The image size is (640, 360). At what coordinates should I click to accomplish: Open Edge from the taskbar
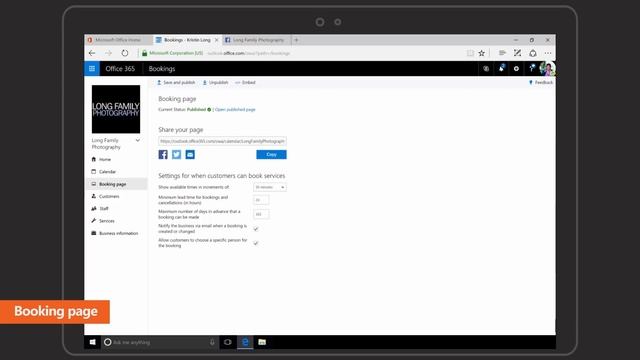click(245, 342)
